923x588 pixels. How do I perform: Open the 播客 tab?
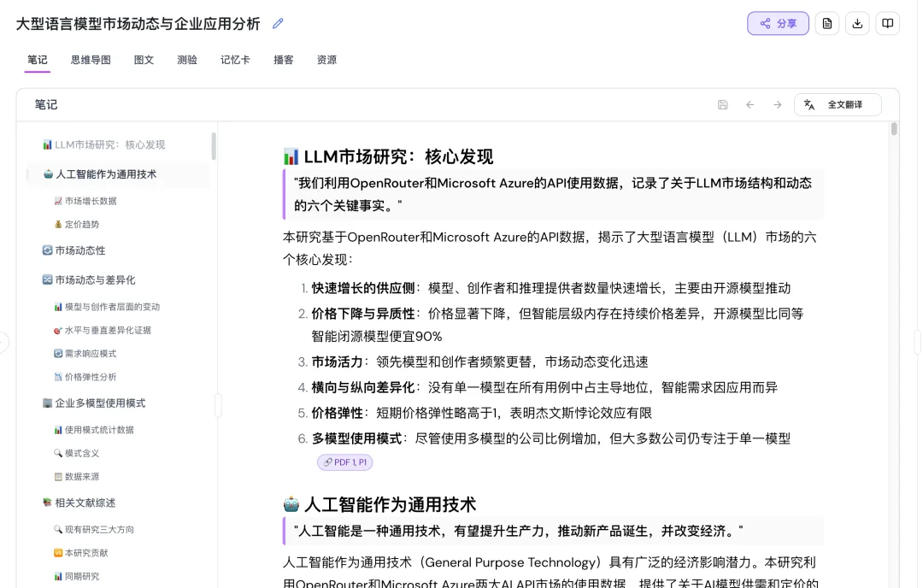point(283,60)
